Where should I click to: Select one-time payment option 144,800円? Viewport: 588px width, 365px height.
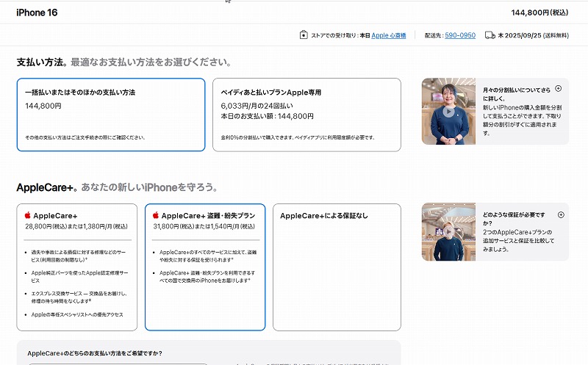coord(110,115)
